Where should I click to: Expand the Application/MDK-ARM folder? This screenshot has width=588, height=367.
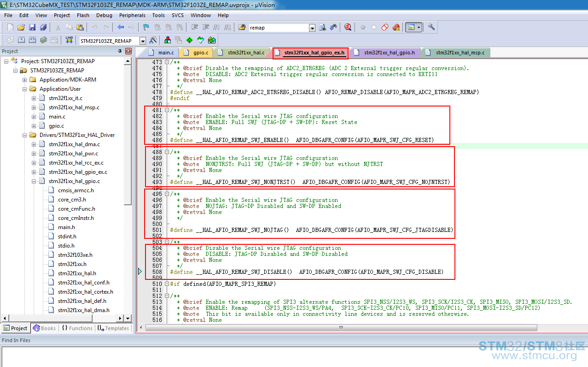[x=25, y=79]
